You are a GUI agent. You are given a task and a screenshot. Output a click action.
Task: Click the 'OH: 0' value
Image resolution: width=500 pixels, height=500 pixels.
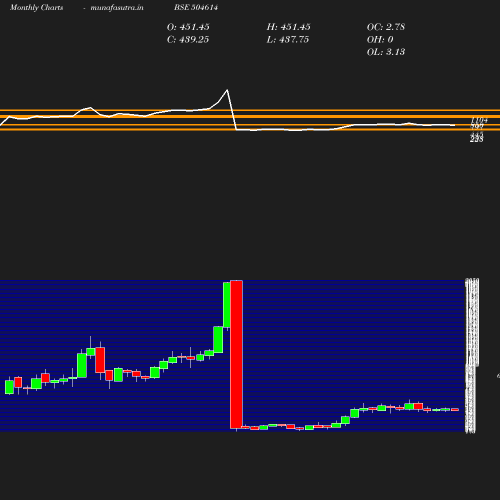tap(380, 39)
